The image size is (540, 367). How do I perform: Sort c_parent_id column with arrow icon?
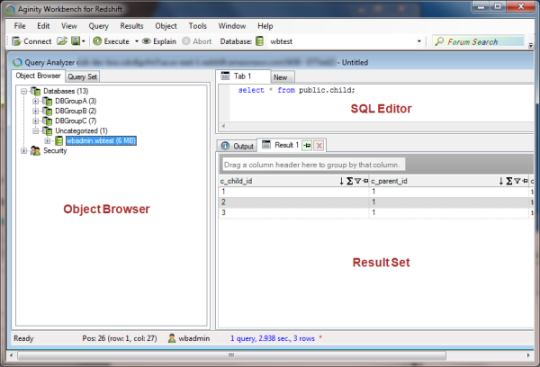point(501,181)
